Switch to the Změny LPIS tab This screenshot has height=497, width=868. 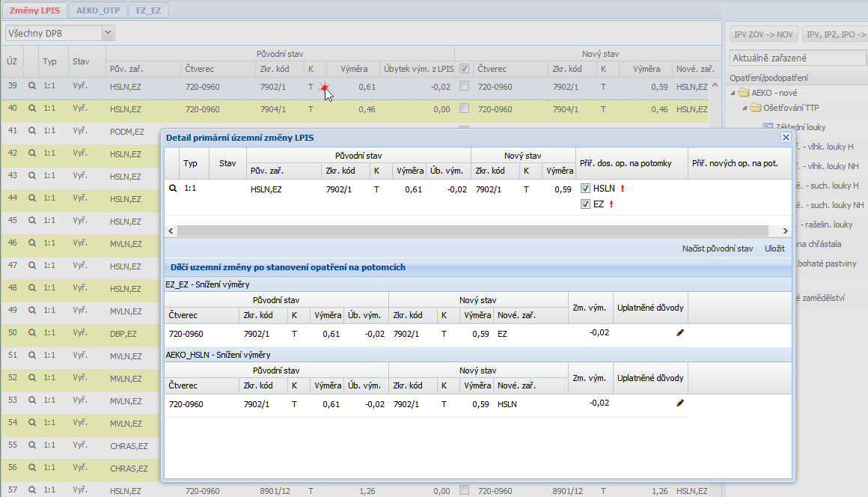(x=34, y=10)
